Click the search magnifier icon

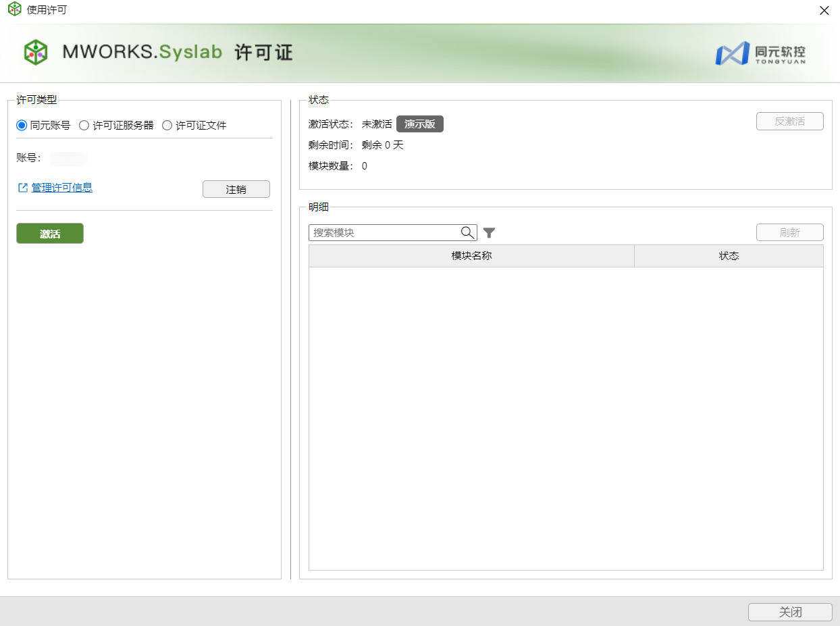click(467, 232)
